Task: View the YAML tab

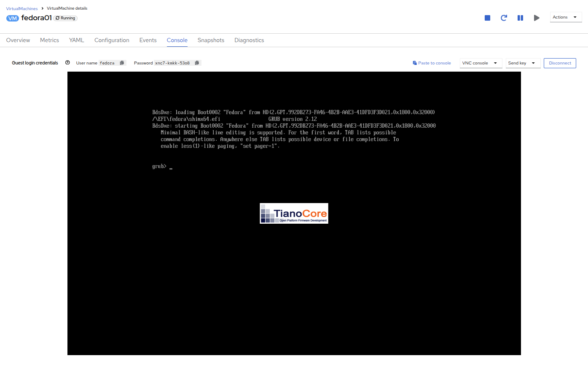Action: coord(77,40)
